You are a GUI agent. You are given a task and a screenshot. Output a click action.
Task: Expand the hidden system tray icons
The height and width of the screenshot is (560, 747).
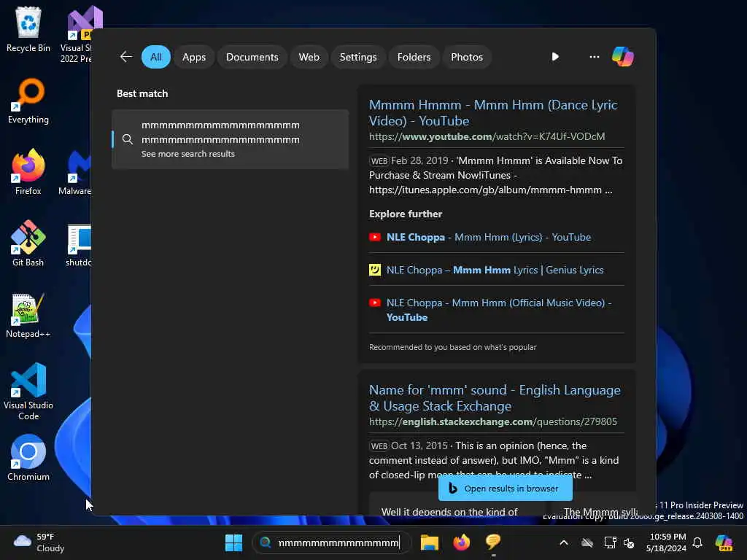tap(564, 542)
